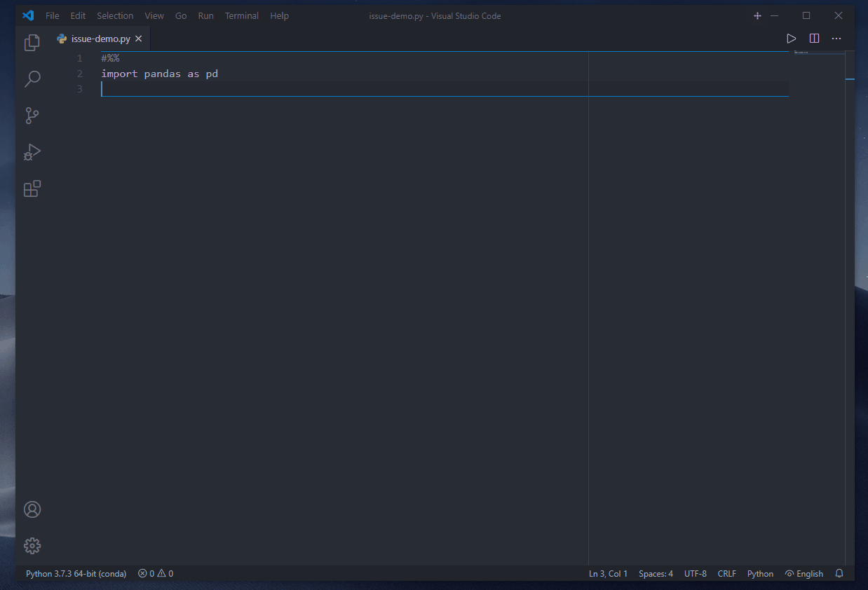Open the Terminal menu
This screenshot has height=590, width=868.
tap(241, 15)
